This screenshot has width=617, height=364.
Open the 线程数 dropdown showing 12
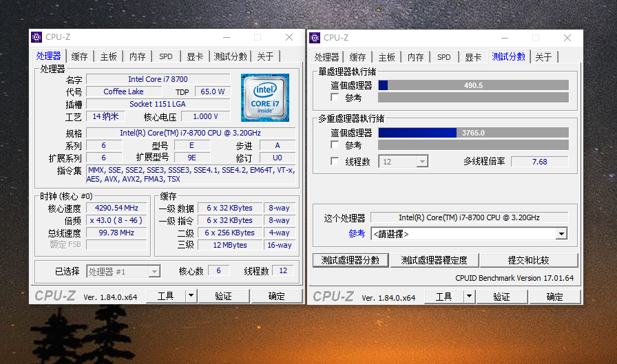pos(404,162)
